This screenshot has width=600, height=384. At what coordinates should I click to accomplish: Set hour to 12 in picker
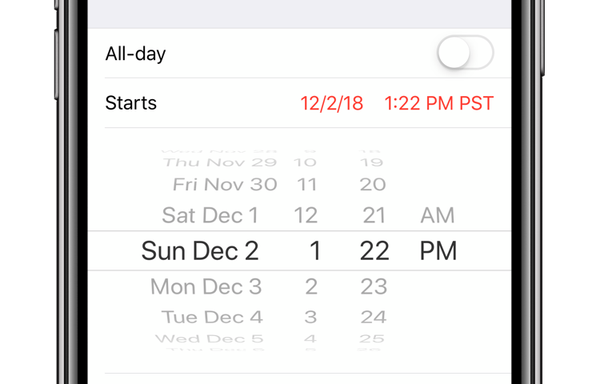(x=306, y=215)
